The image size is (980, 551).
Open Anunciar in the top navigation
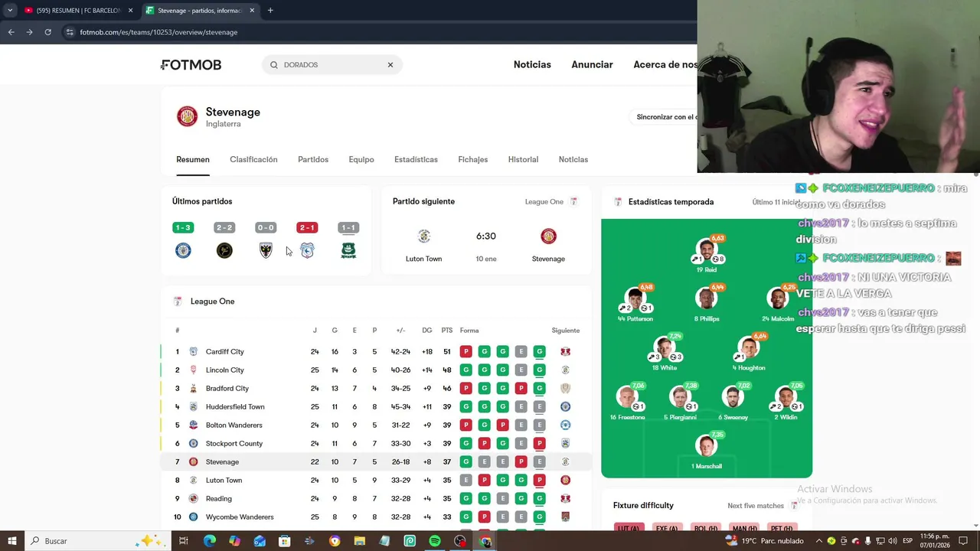click(592, 65)
